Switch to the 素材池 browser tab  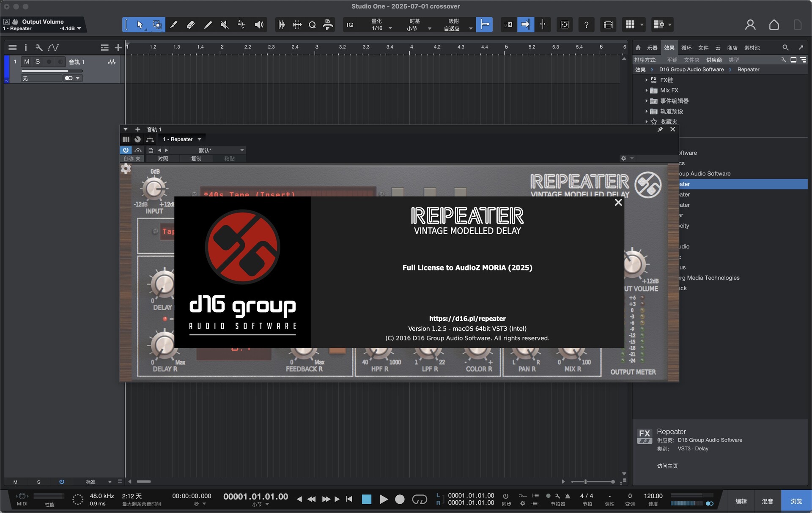pos(752,48)
